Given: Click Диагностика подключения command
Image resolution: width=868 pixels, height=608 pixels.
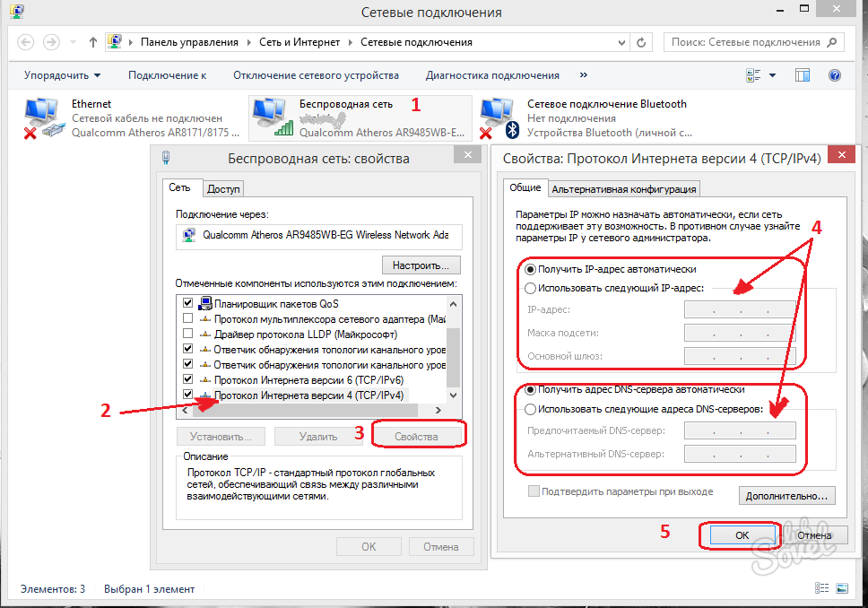Looking at the screenshot, I should tap(492, 75).
